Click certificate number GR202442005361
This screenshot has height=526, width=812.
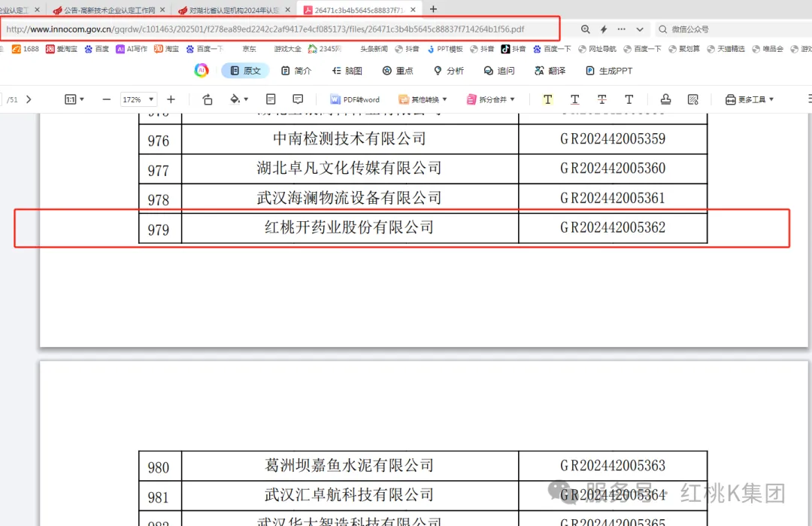tap(613, 198)
